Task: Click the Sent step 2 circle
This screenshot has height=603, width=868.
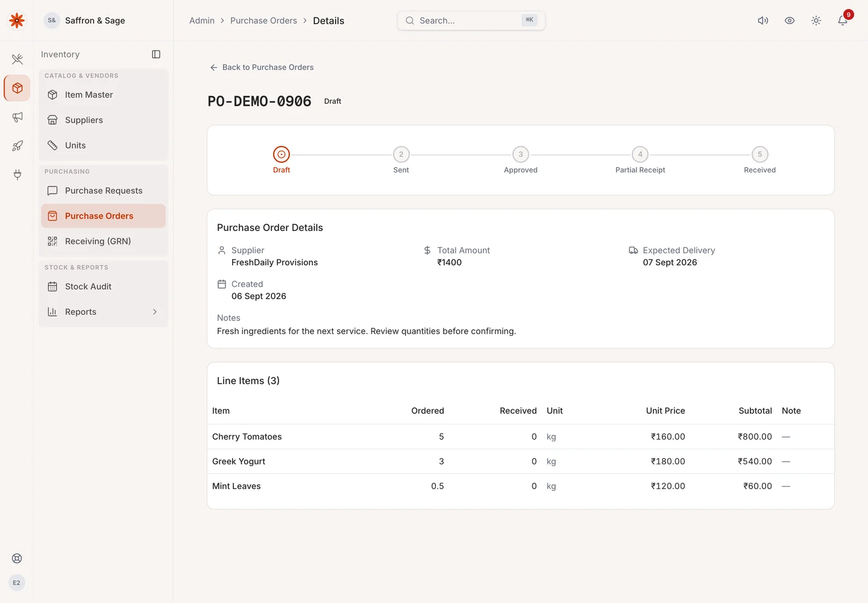Action: [401, 154]
